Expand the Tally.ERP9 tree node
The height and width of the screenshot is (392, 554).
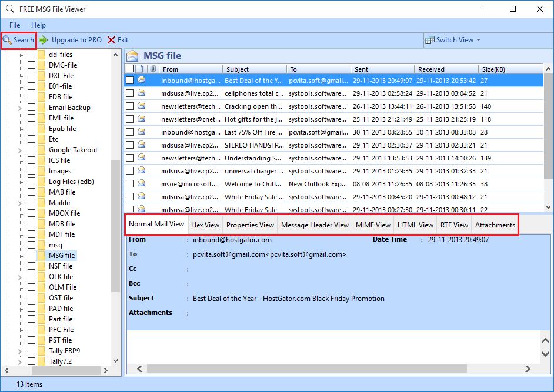coord(20,351)
